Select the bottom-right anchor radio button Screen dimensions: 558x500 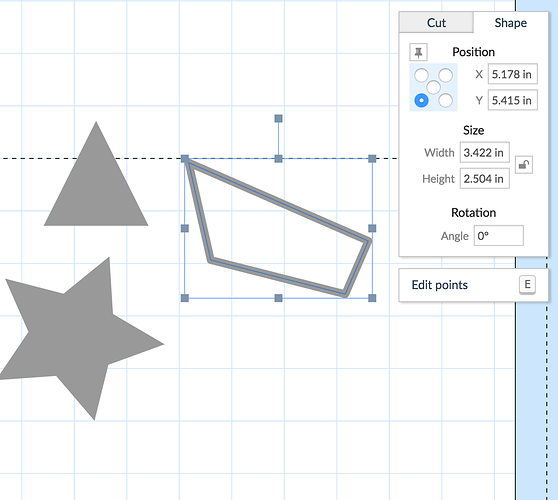(446, 100)
